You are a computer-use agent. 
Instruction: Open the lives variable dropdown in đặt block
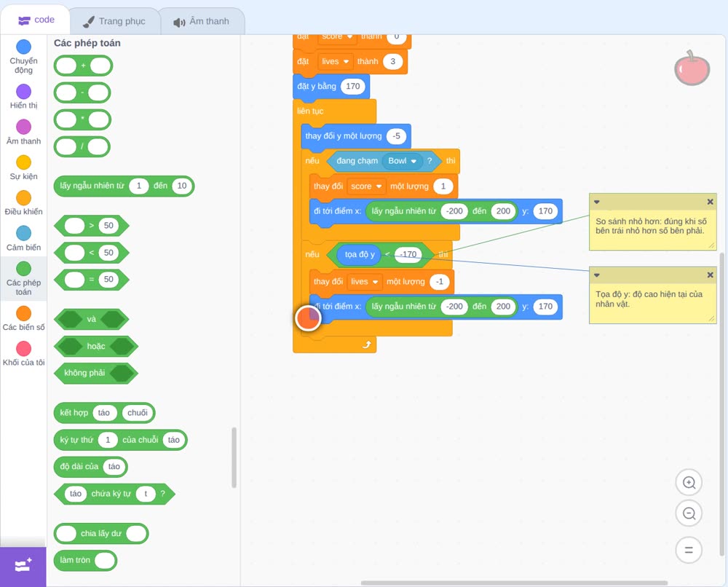(x=335, y=61)
